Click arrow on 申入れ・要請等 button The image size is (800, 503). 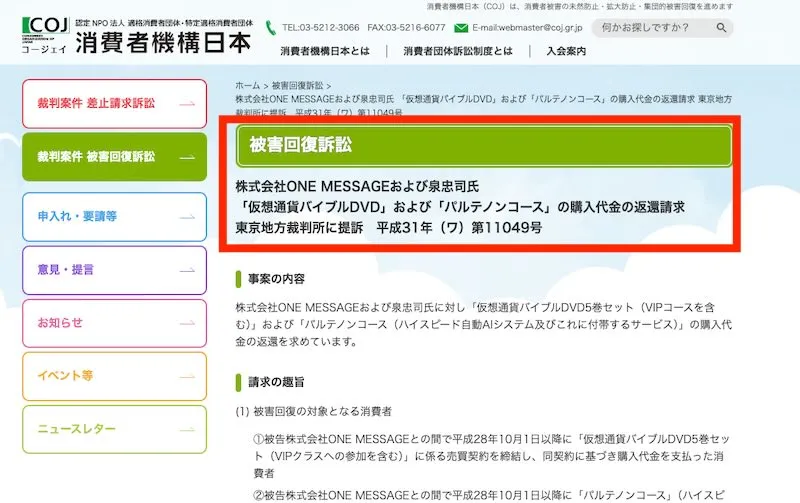pyautogui.click(x=187, y=217)
